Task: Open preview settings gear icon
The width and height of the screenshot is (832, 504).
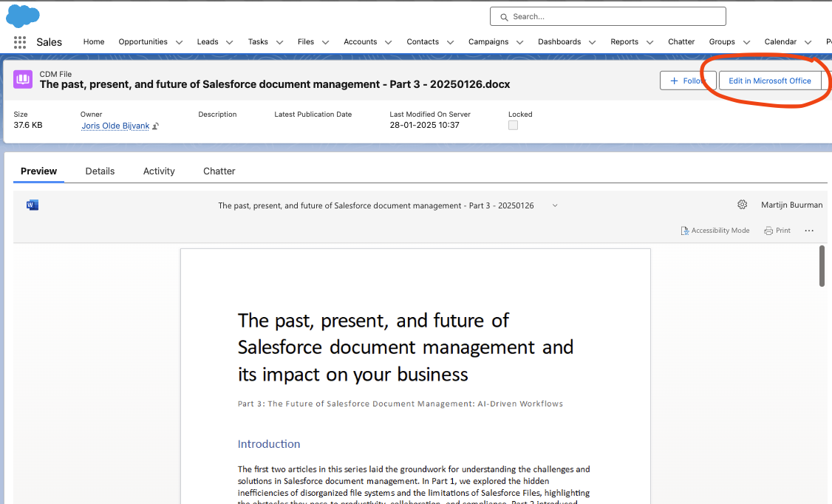Action: pos(743,205)
